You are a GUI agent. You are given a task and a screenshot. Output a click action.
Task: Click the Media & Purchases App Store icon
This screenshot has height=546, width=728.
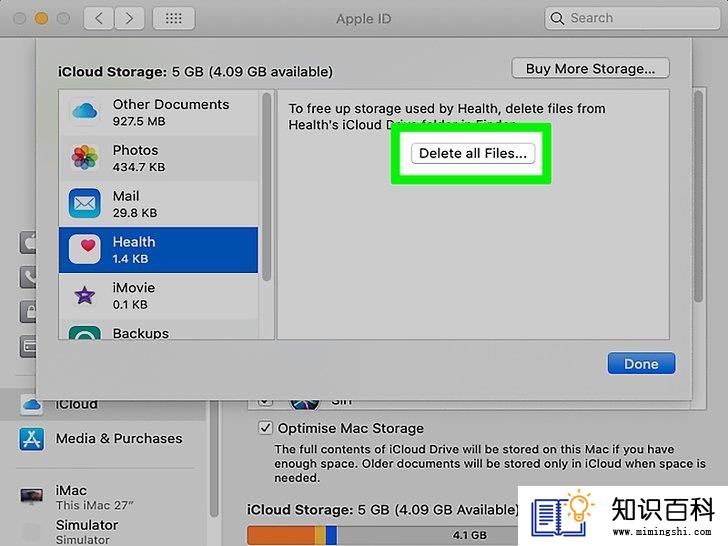click(x=32, y=439)
